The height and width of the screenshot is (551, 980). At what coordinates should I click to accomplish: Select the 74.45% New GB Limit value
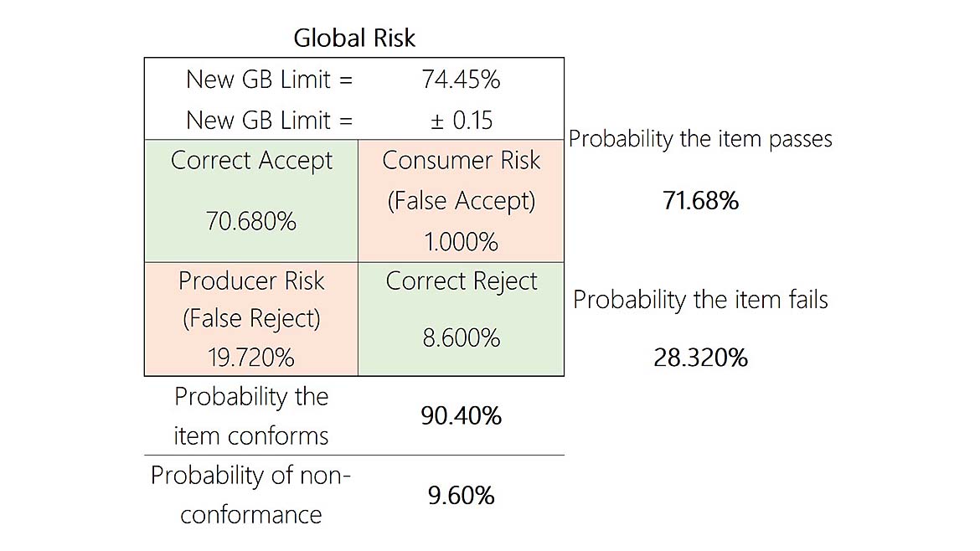tap(461, 80)
